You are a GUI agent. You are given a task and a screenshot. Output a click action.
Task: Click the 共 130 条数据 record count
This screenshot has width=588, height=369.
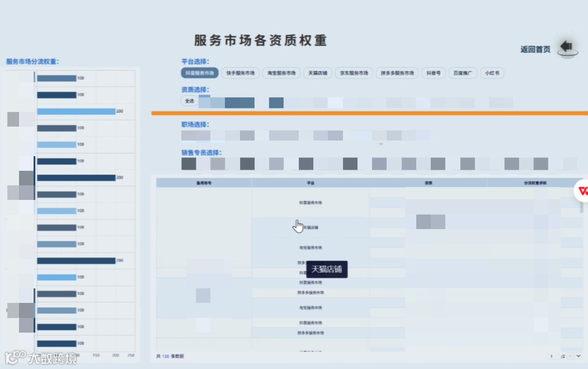170,356
